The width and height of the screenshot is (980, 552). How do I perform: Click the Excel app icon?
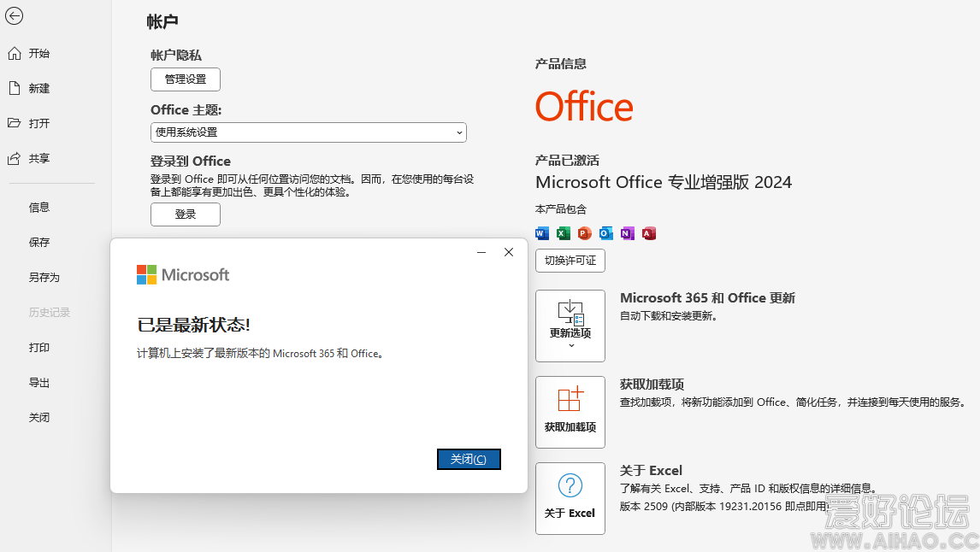pos(564,233)
